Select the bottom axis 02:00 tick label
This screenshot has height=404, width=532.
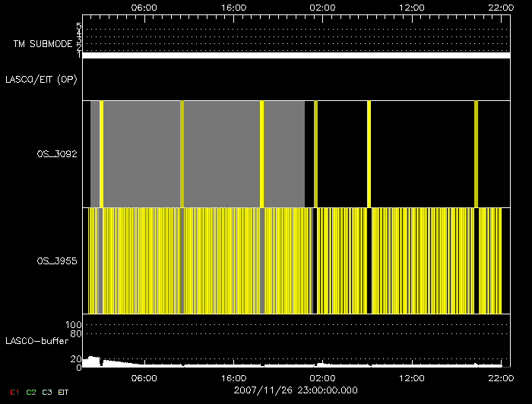[x=322, y=377]
